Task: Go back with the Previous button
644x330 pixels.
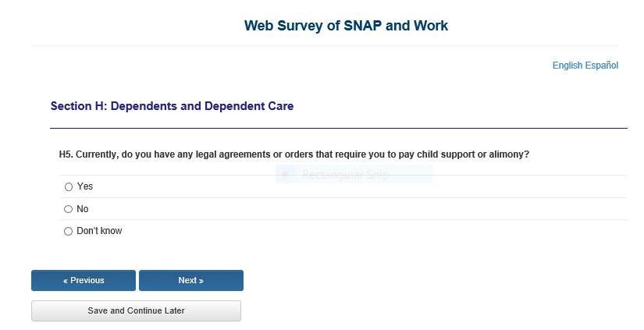Action: click(x=84, y=280)
